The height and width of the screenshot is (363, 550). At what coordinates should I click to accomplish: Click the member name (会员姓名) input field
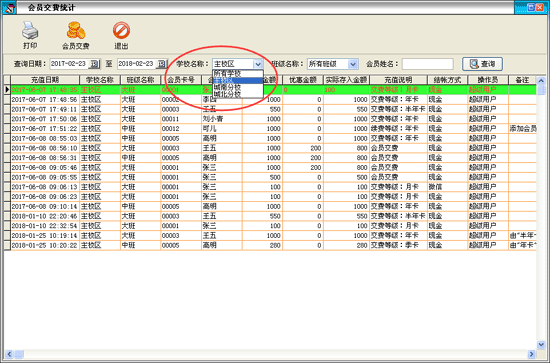point(428,64)
